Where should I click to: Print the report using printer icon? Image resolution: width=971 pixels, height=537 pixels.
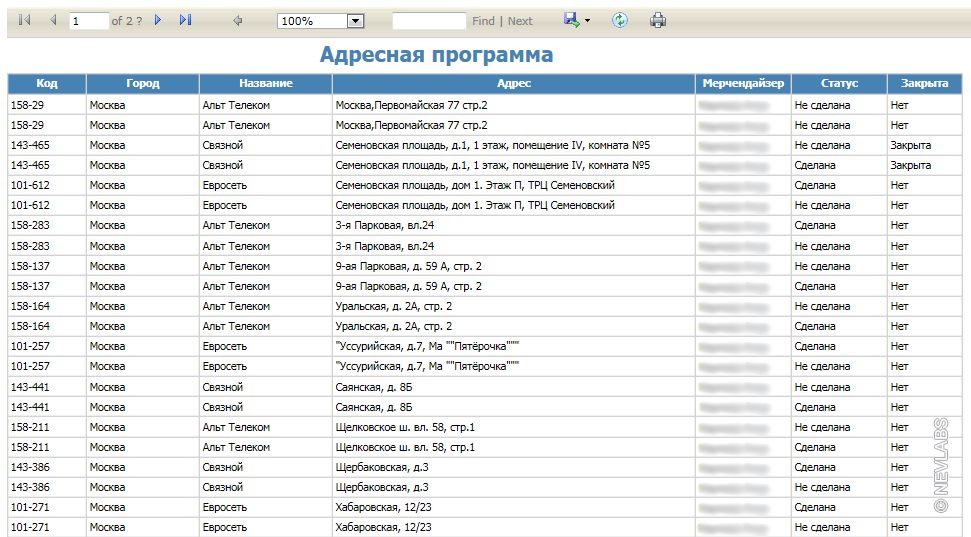(x=657, y=20)
